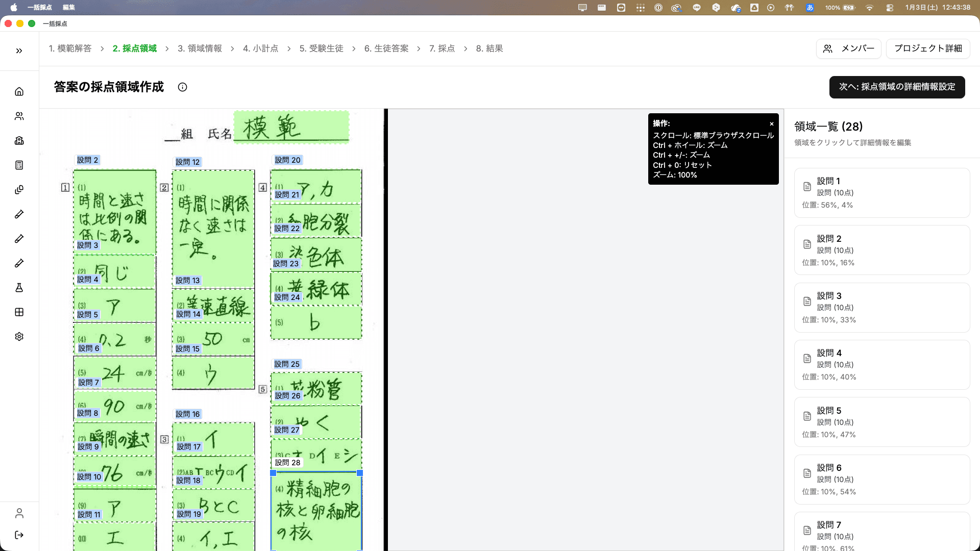Open the メンバー button
980x551 pixels.
[848, 48]
